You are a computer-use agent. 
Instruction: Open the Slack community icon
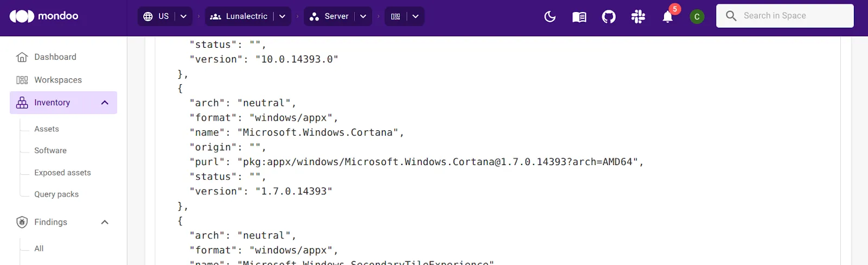click(x=639, y=17)
